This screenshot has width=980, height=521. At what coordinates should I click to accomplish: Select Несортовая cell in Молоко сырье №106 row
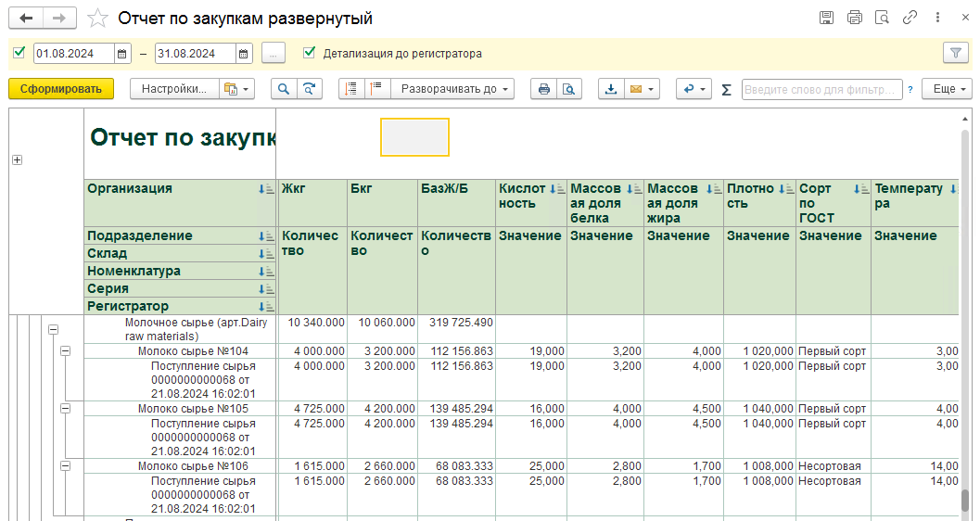click(x=834, y=466)
